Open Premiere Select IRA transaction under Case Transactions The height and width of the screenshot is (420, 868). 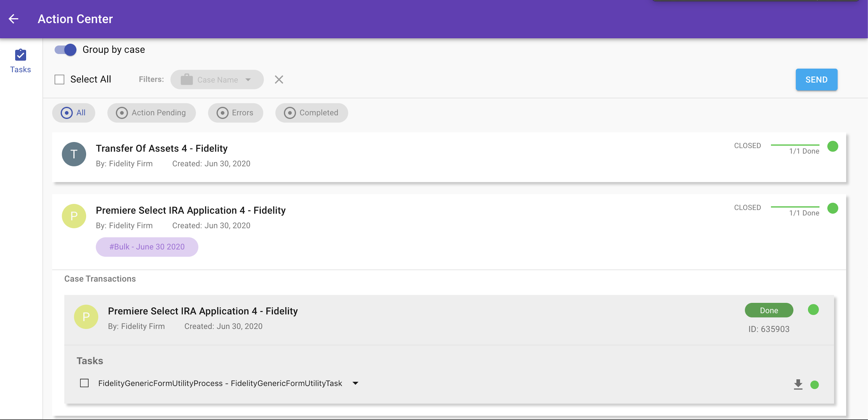pyautogui.click(x=203, y=311)
